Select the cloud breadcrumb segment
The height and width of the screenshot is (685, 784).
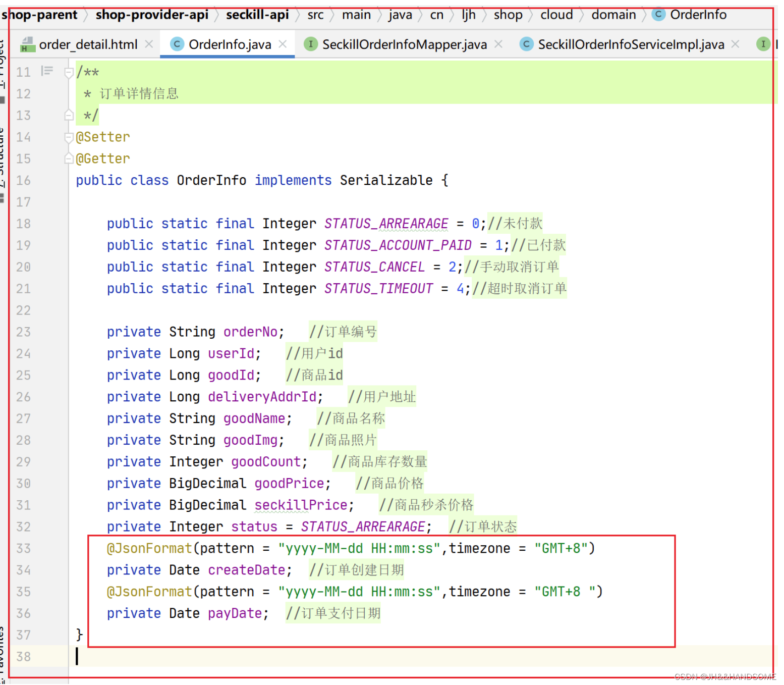(x=556, y=15)
